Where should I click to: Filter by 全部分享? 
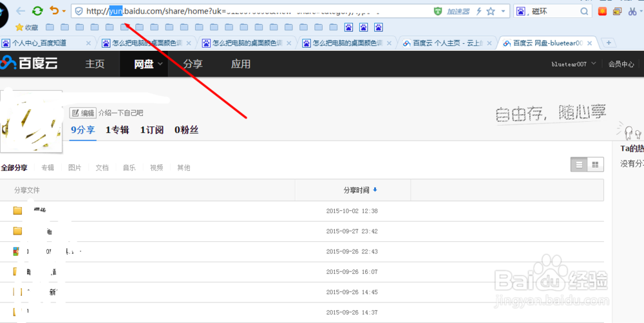point(14,168)
